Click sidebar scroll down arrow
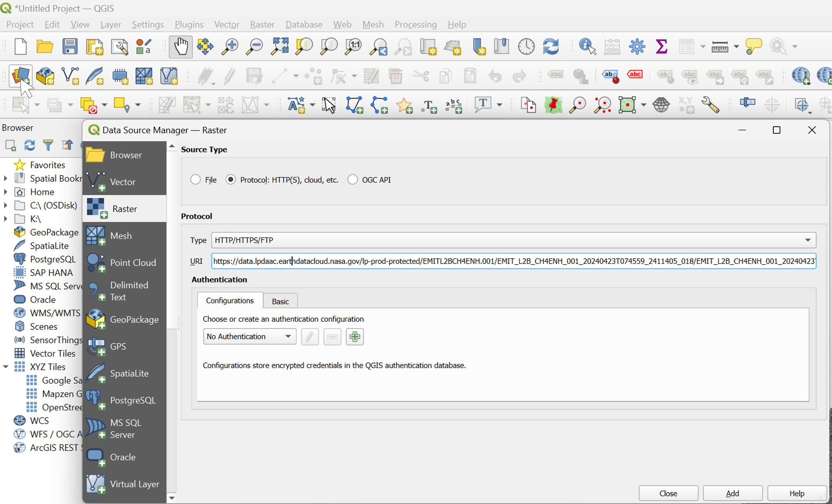 pos(172,498)
